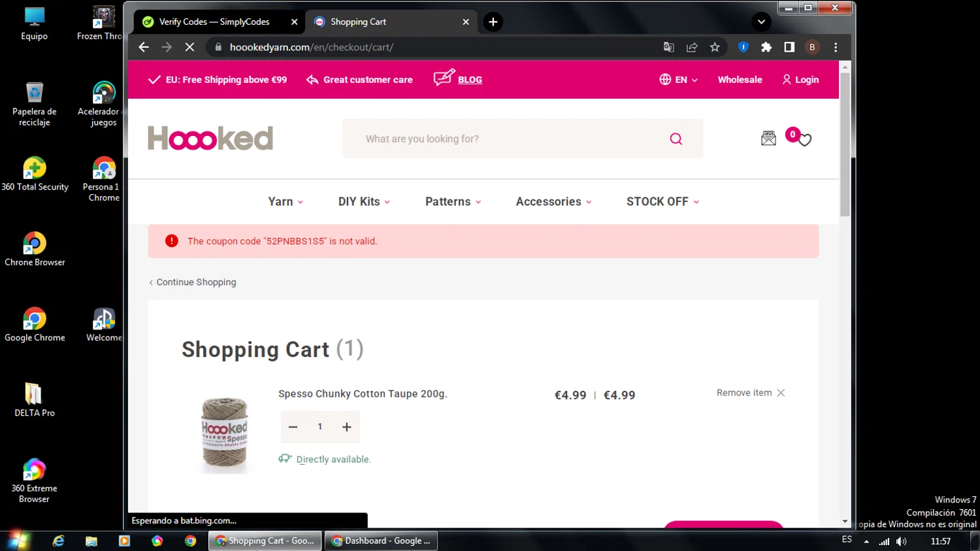This screenshot has height=551, width=980.
Task: Expand the DIY Kits menu
Action: (x=364, y=201)
